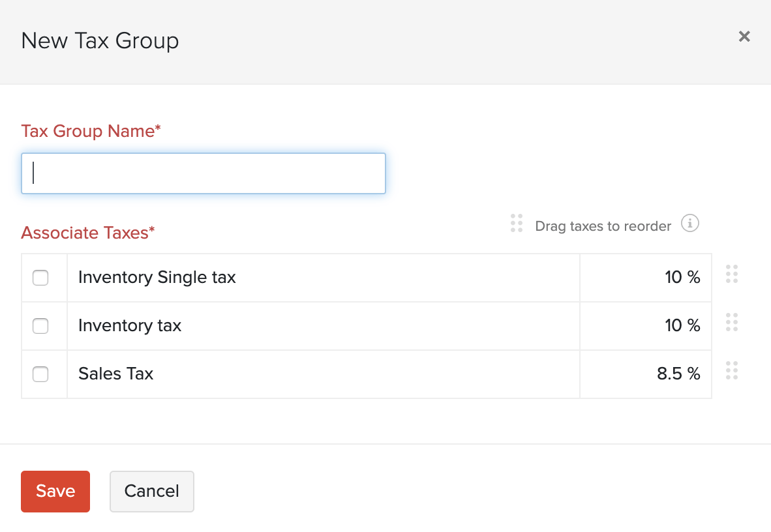Select the Sales Tax row name

116,374
